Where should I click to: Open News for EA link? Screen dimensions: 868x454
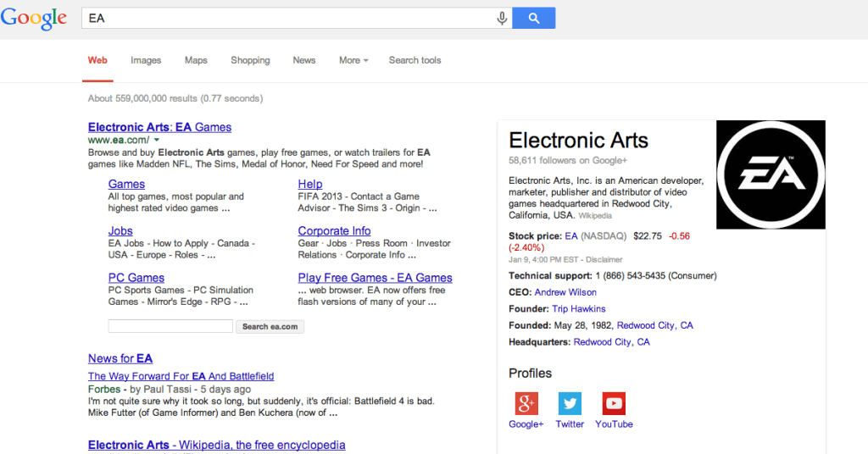(x=120, y=358)
